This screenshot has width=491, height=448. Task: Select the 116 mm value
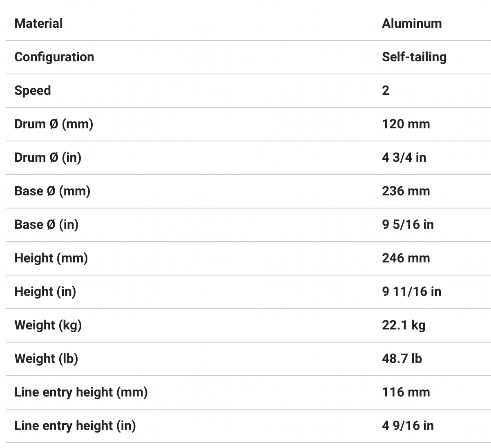click(x=406, y=392)
